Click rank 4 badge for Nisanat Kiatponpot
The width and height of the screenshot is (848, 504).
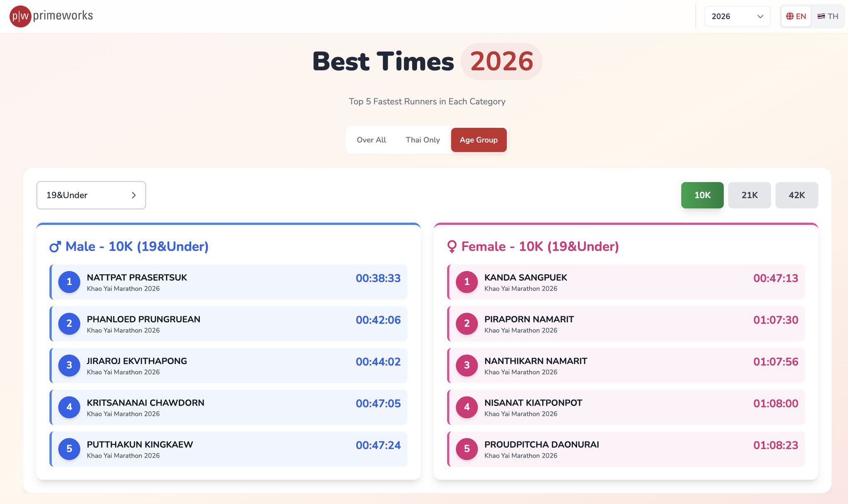[x=467, y=408]
